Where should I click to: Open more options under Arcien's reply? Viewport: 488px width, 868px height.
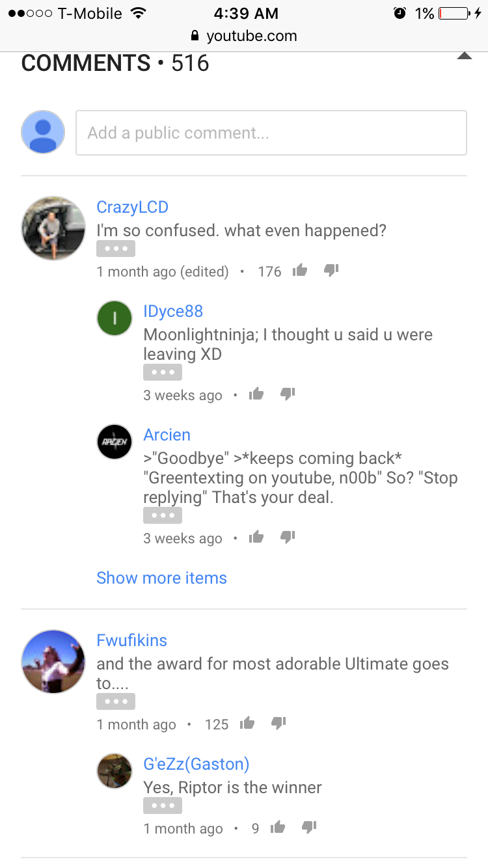pos(163,515)
